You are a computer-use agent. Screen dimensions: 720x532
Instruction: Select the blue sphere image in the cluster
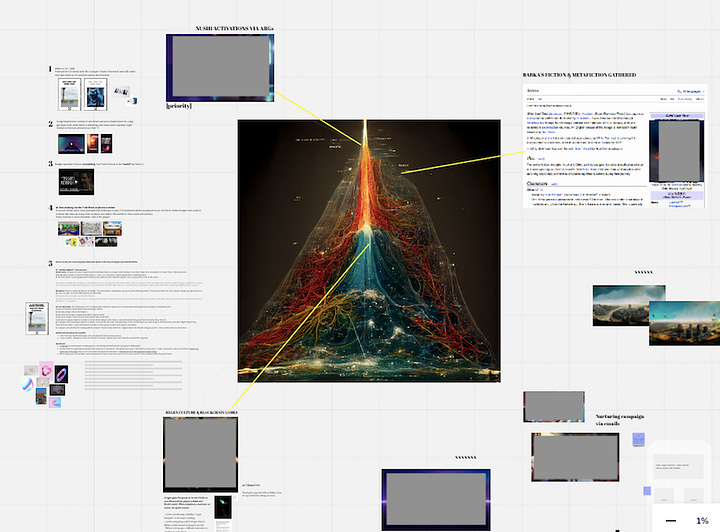click(x=28, y=384)
